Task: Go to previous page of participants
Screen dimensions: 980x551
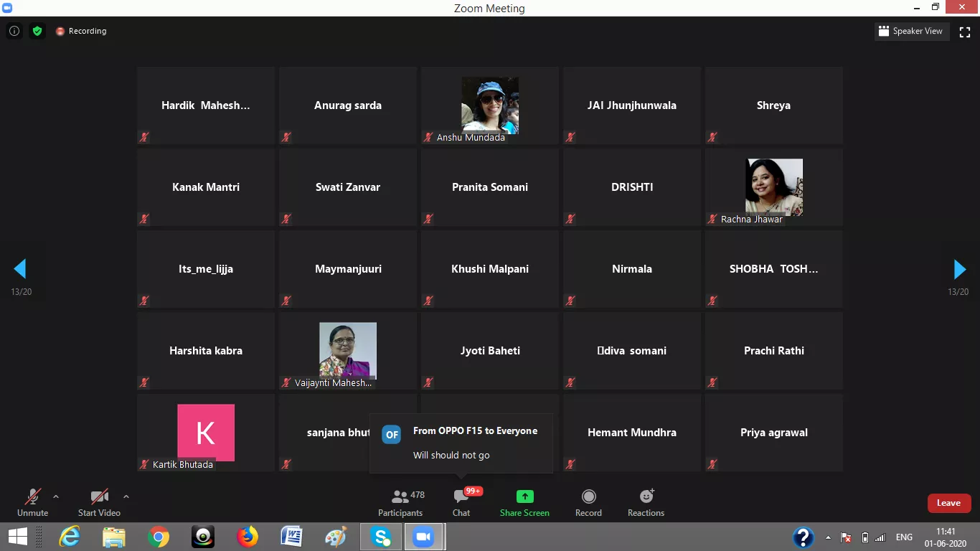Action: [20, 269]
